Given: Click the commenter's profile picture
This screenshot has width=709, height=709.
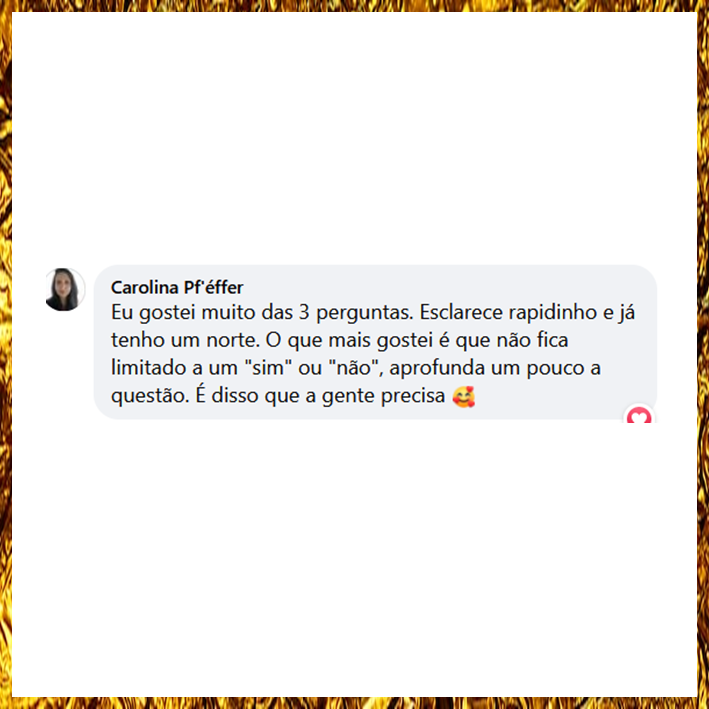Looking at the screenshot, I should (x=65, y=289).
